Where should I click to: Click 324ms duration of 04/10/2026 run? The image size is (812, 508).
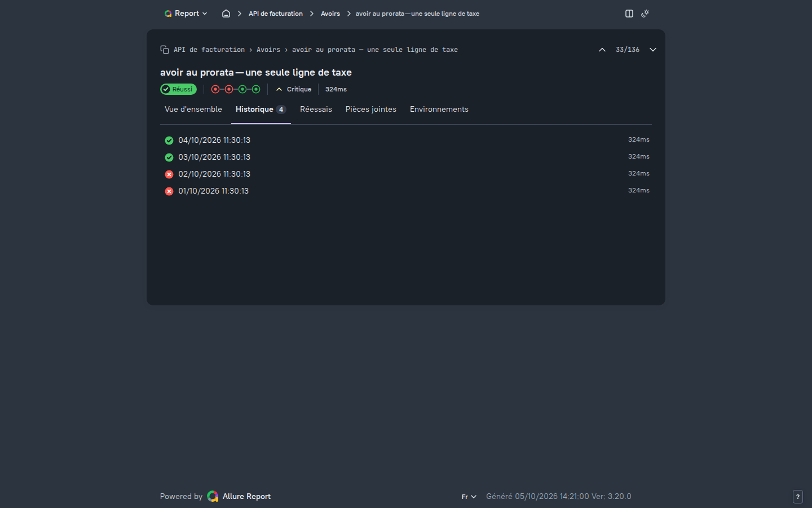pyautogui.click(x=639, y=139)
